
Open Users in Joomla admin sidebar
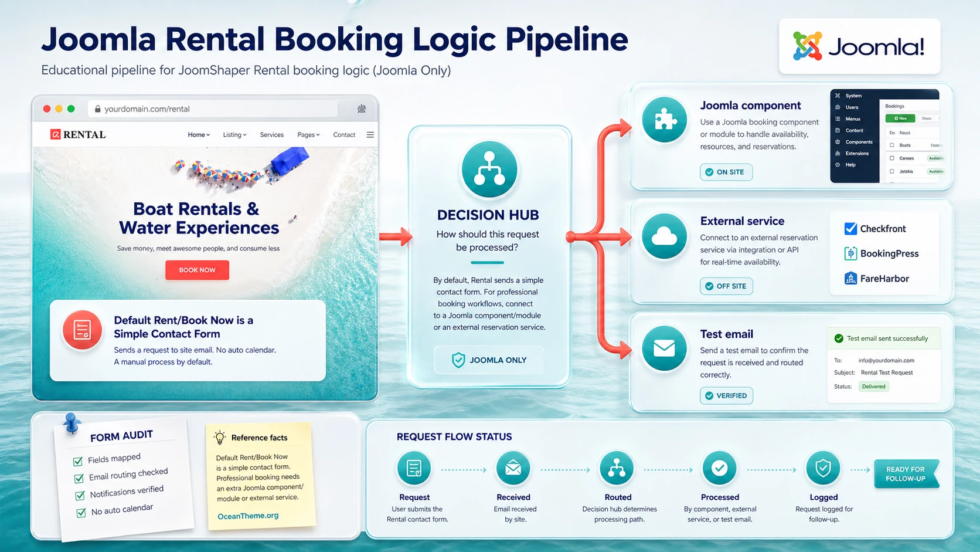click(x=852, y=107)
